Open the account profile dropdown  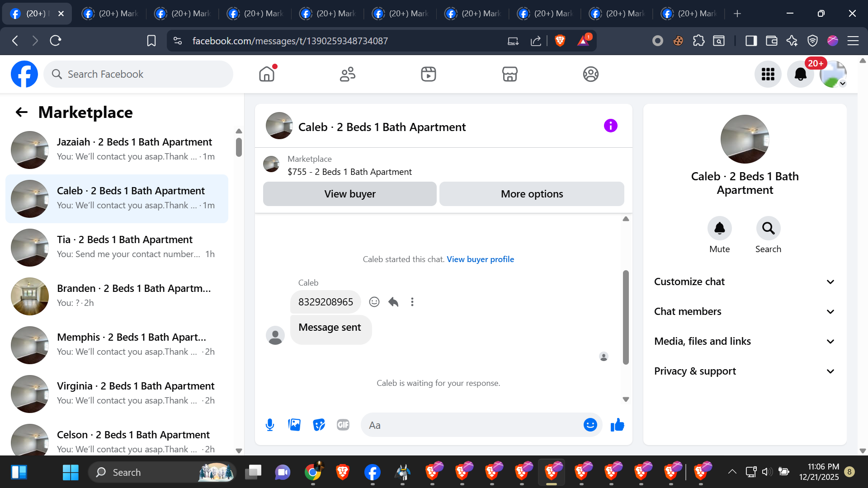833,74
